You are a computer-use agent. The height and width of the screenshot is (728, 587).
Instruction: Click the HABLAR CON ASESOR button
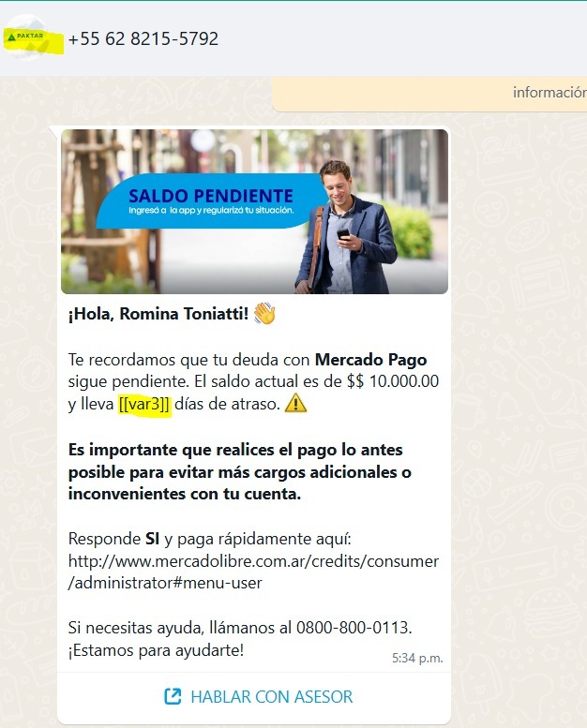coord(254,697)
